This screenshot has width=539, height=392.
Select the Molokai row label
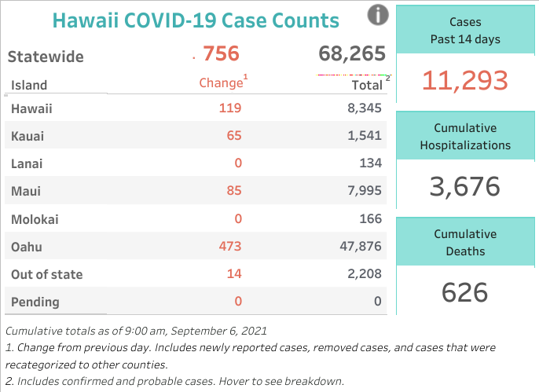pos(35,219)
